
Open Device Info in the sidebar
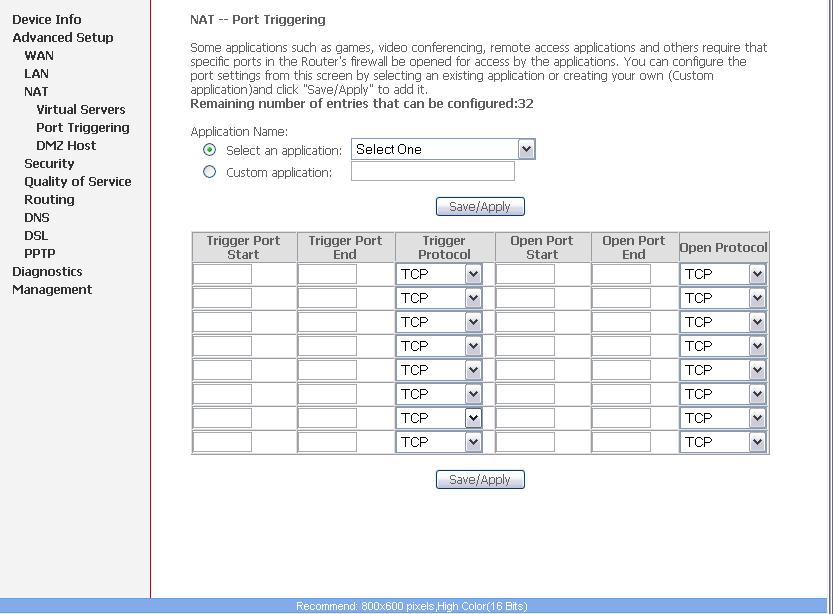click(x=47, y=19)
